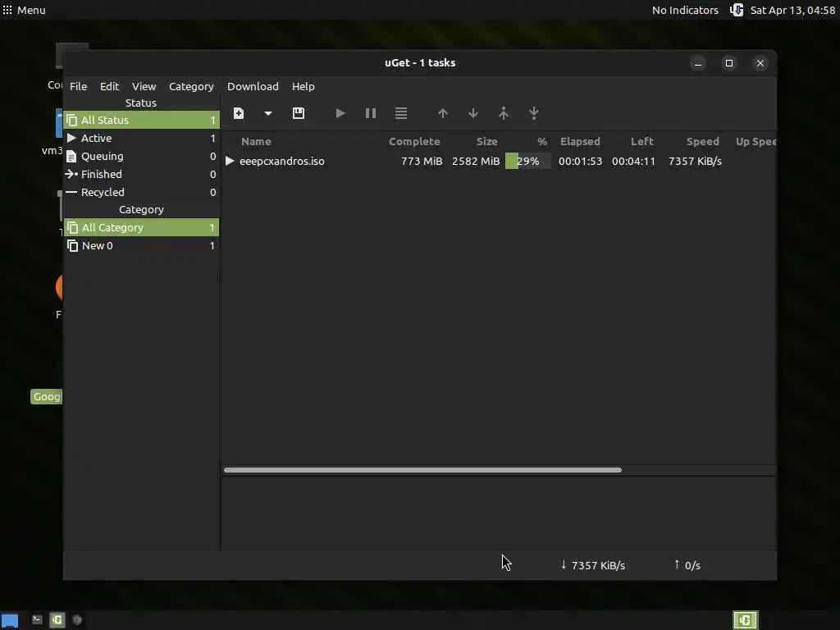This screenshot has height=630, width=840.
Task: Click the clock Sat Apr 13, 04:58
Action: pos(792,10)
